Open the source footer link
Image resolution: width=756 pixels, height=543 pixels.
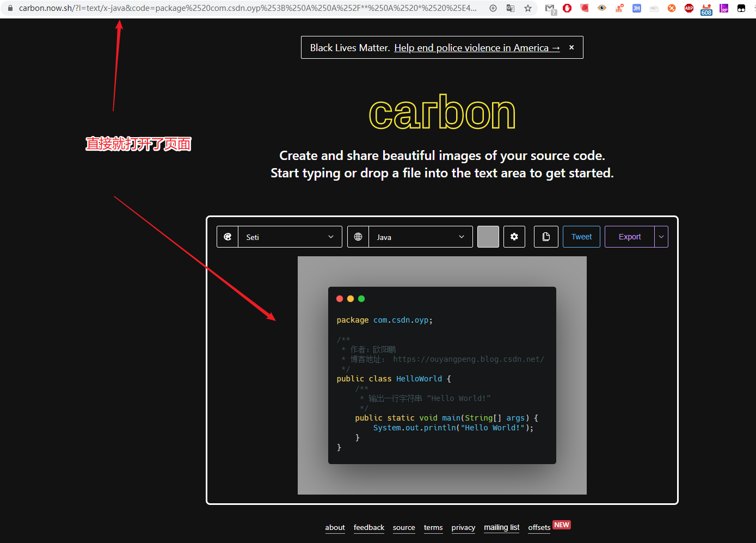404,528
